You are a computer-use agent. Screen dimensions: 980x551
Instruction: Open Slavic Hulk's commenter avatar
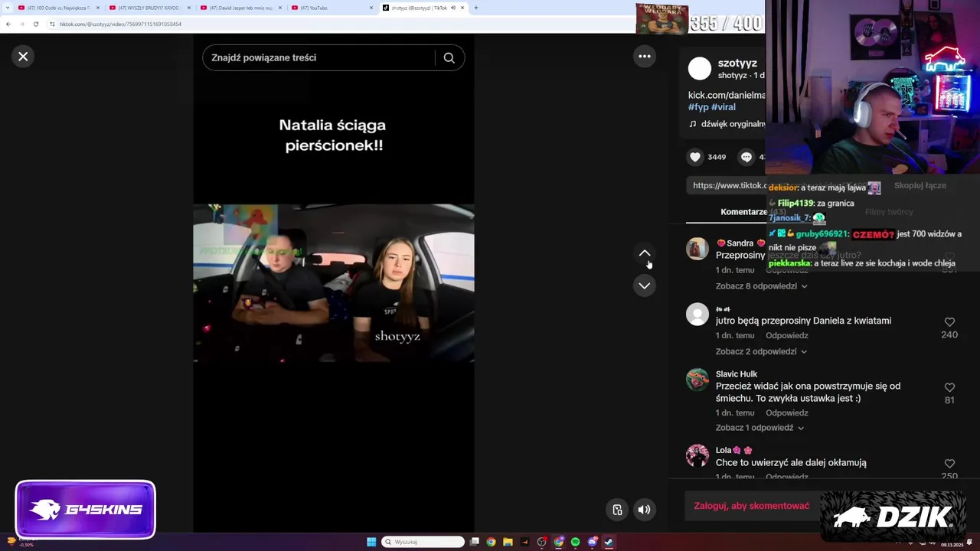(697, 380)
